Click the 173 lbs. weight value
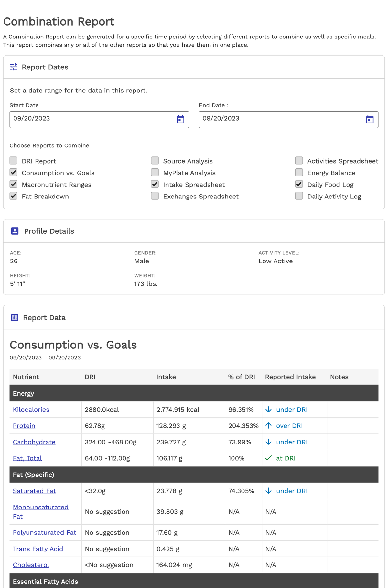The width and height of the screenshot is (388, 588). tap(146, 283)
